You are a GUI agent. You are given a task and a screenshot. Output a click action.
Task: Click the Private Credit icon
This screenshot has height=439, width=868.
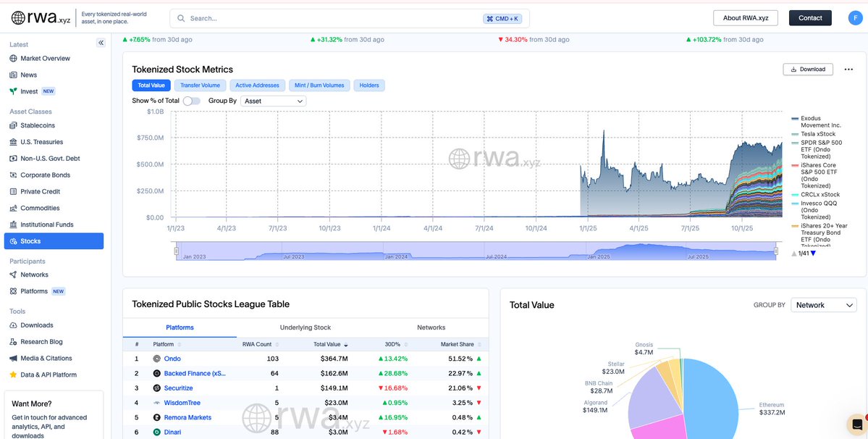[x=13, y=191]
